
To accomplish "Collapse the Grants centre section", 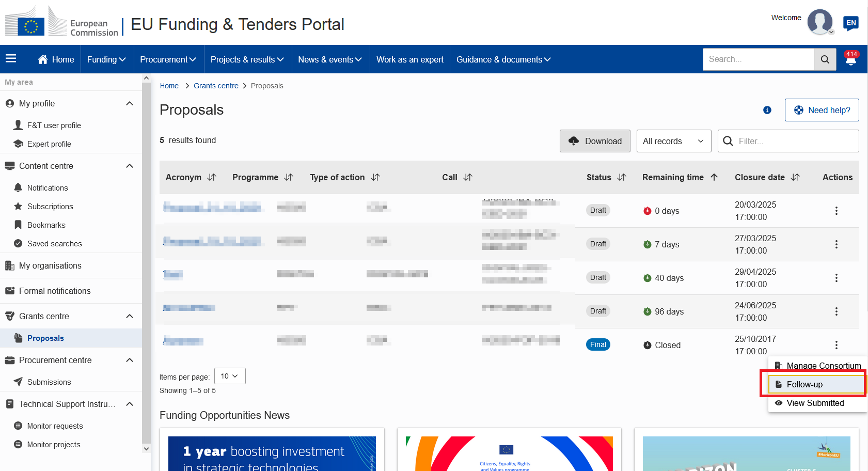I will 130,316.
